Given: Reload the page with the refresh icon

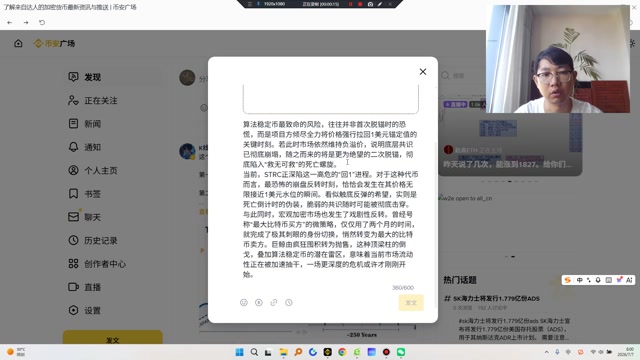Looking at the screenshot, I should tap(42, 22).
